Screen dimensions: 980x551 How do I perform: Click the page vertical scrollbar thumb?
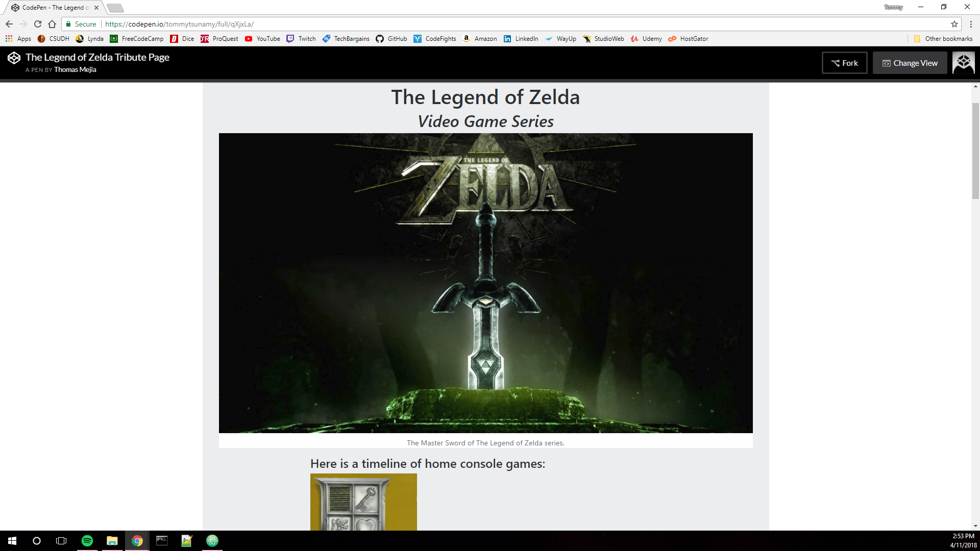point(975,151)
